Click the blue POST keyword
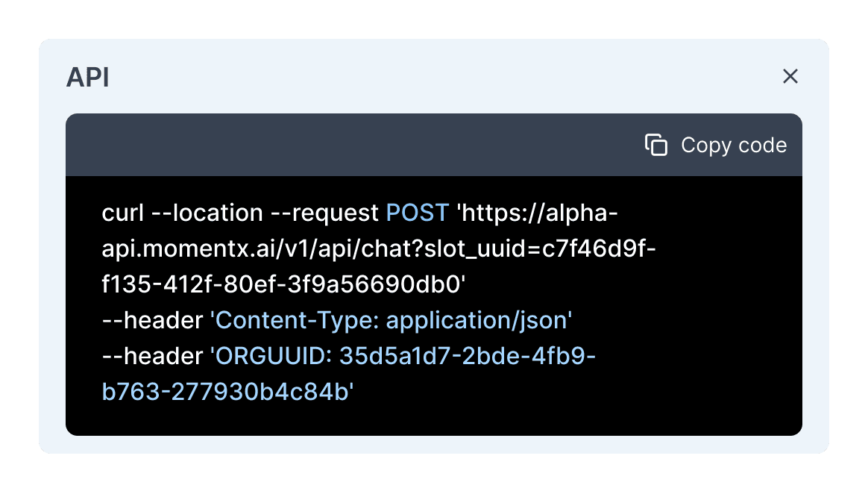 [418, 213]
